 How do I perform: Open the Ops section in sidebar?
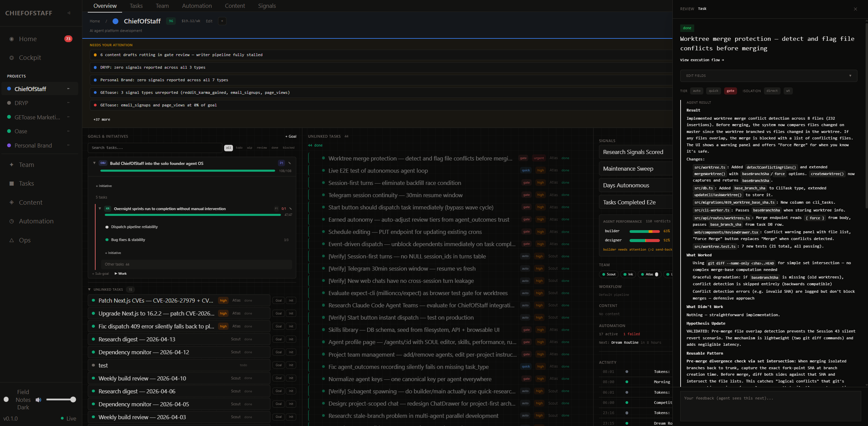pyautogui.click(x=25, y=240)
